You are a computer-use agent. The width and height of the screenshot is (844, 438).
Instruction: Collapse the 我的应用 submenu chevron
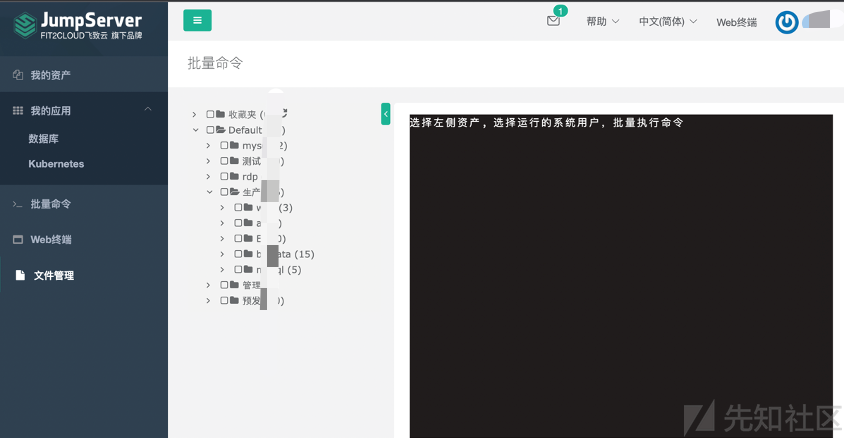click(x=148, y=110)
